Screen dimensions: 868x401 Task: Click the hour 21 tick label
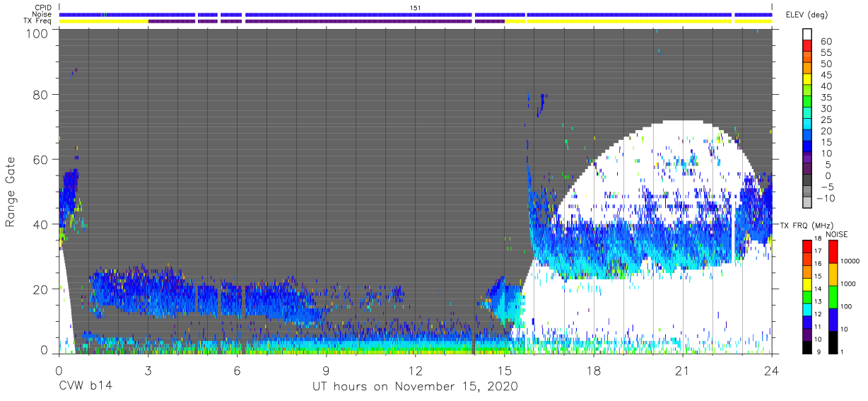(x=682, y=369)
